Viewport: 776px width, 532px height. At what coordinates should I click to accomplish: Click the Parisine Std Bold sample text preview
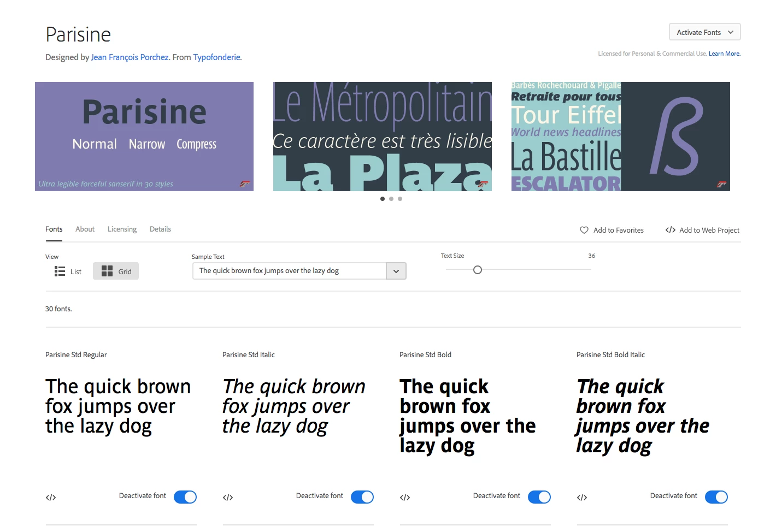pyautogui.click(x=468, y=416)
